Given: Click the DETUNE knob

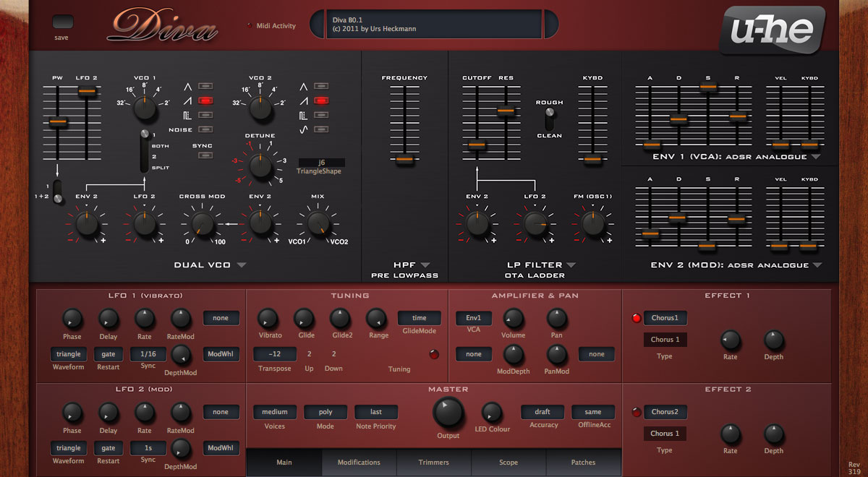Looking at the screenshot, I should point(260,166).
